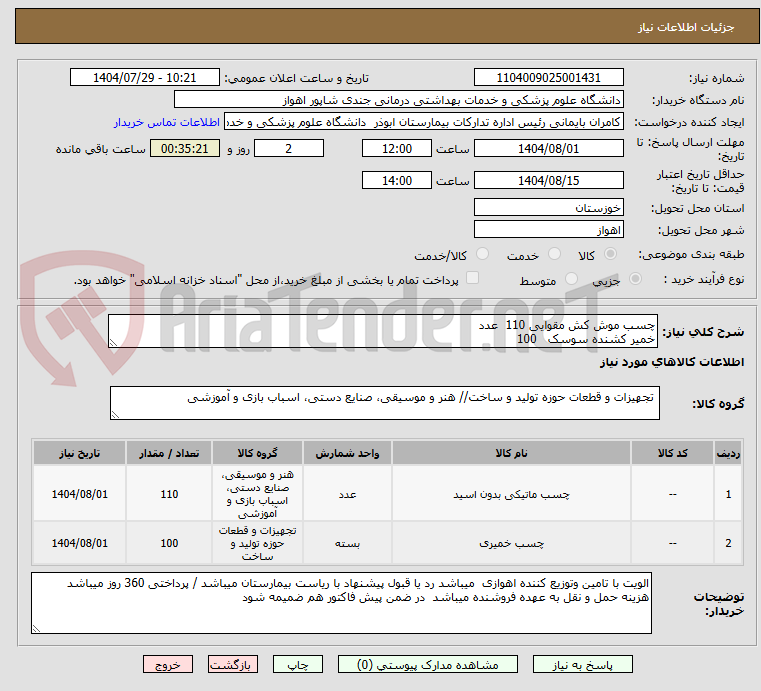The image size is (761, 691).
Task: Click the تاریخ نیاز column header
Action: click(80, 453)
